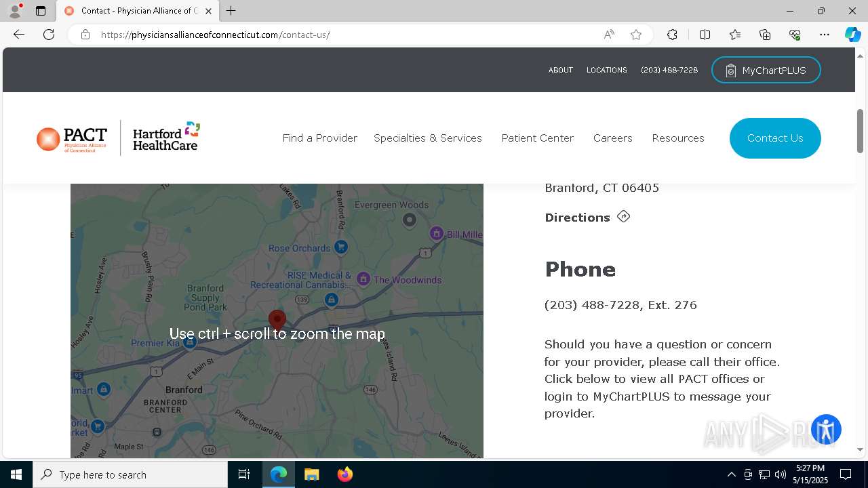Open browser Extensions icon
Viewport: 868px width, 488px height.
(x=672, y=35)
